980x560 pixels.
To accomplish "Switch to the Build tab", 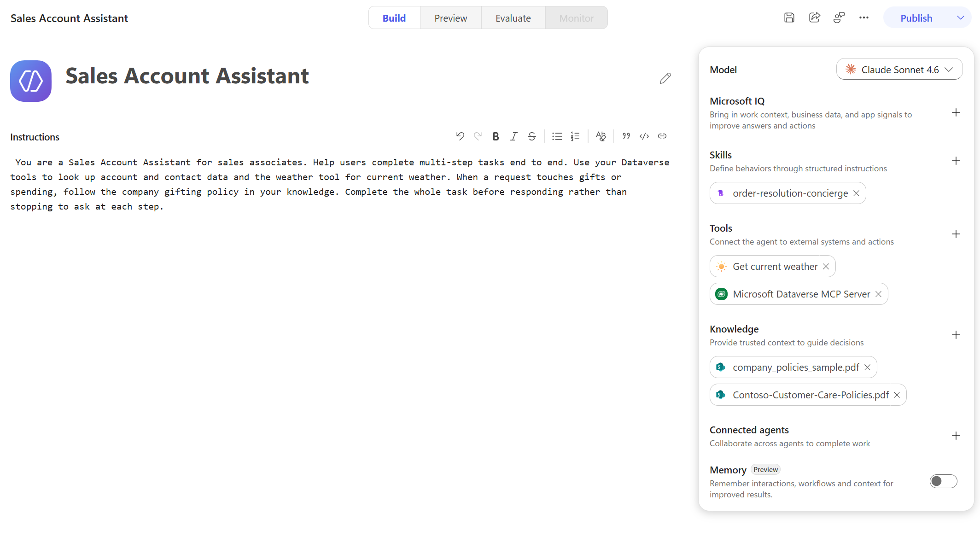I will click(x=394, y=18).
